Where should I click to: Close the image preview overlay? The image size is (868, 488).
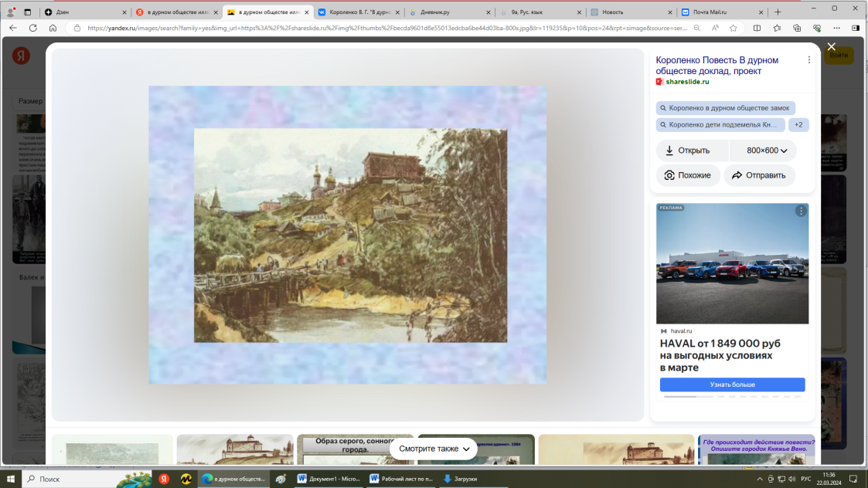(831, 47)
